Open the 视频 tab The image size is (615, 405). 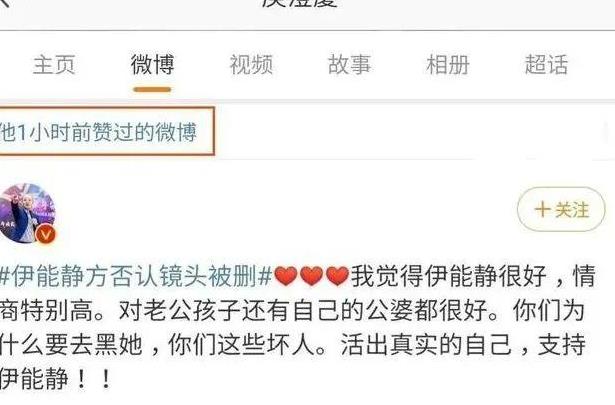click(251, 65)
